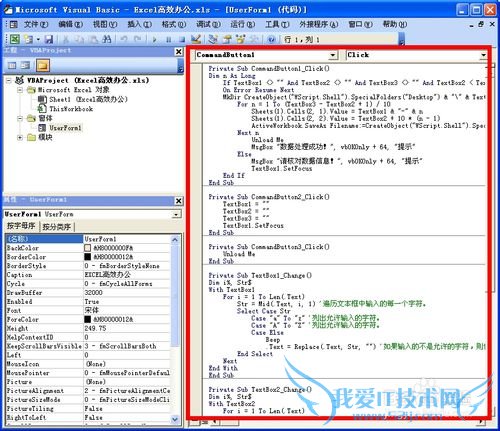
Task: Open the 编辑 menu
Action: (x=70, y=24)
